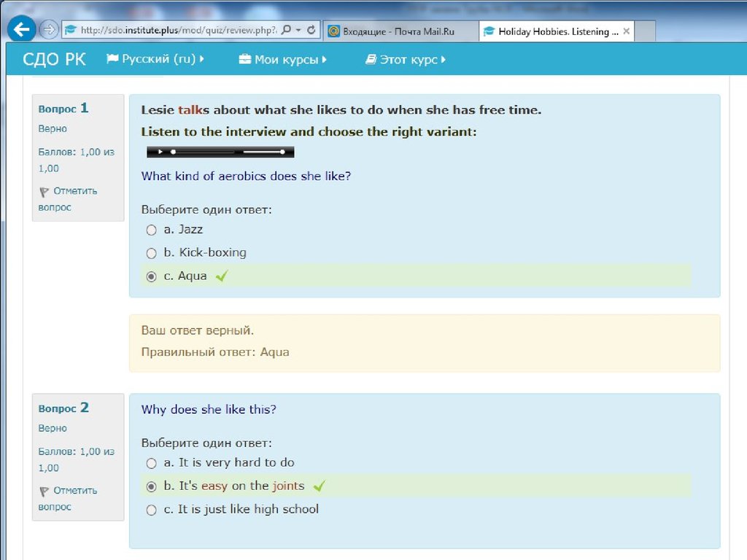The width and height of the screenshot is (747, 560).
Task: Click the flag icon in Вопрос 2 panel
Action: click(44, 491)
